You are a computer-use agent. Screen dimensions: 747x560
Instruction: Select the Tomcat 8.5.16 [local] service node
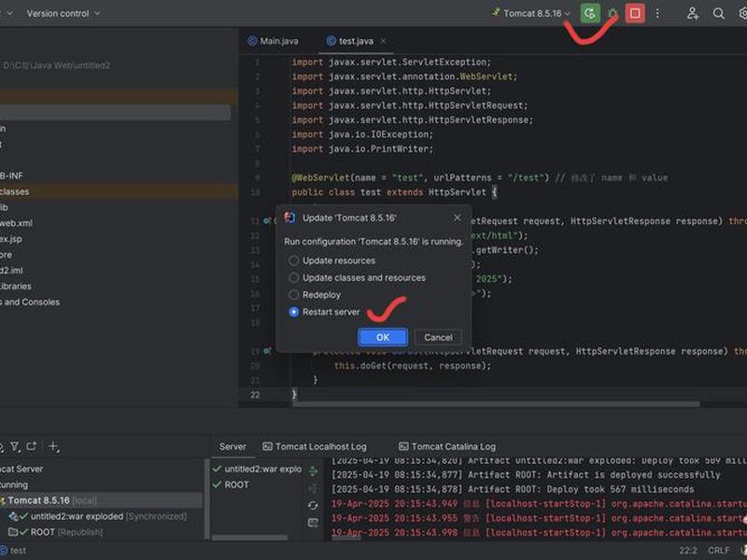click(x=52, y=500)
